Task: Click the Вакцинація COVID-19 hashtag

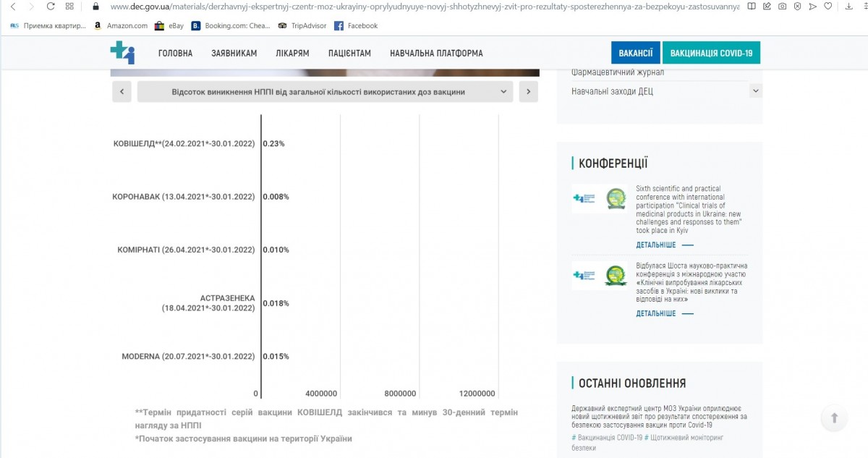Action: pos(607,438)
